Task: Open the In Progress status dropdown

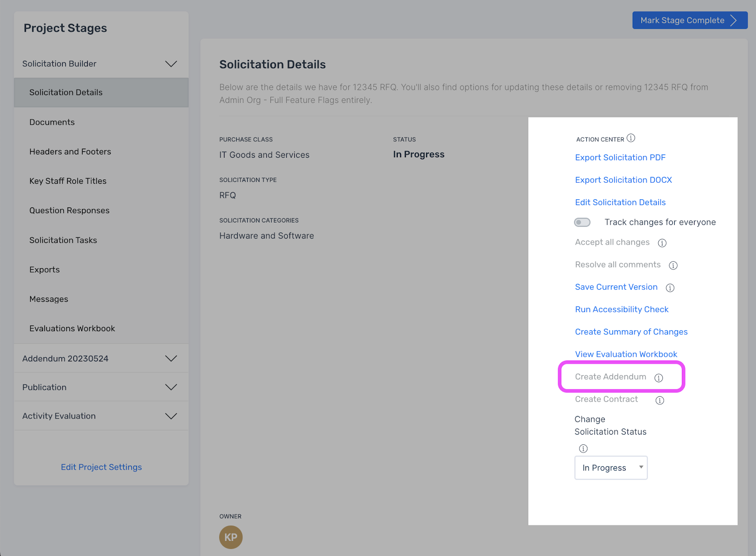Action: click(x=611, y=468)
